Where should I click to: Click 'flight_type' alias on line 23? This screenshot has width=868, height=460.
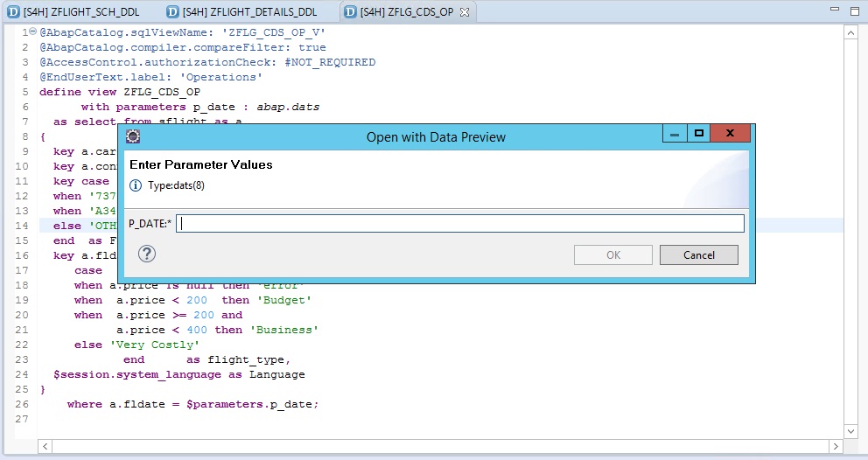(x=246, y=359)
